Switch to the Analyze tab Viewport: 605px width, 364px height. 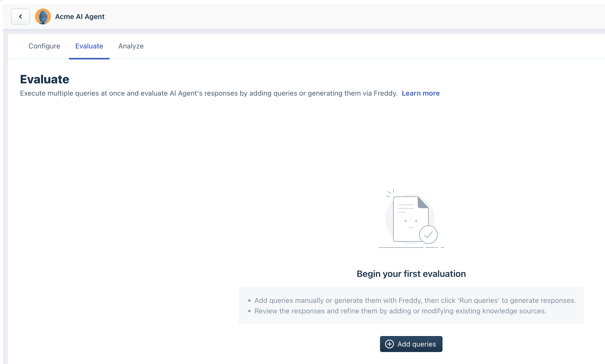(131, 46)
